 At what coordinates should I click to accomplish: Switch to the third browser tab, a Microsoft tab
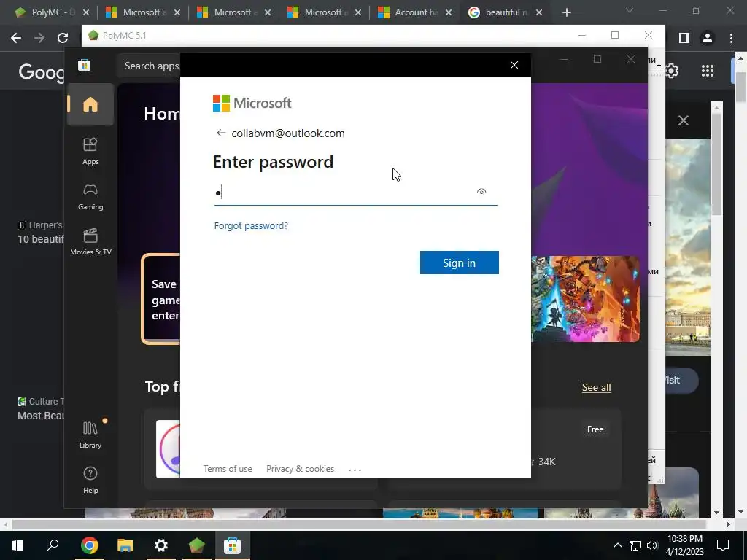(x=233, y=12)
